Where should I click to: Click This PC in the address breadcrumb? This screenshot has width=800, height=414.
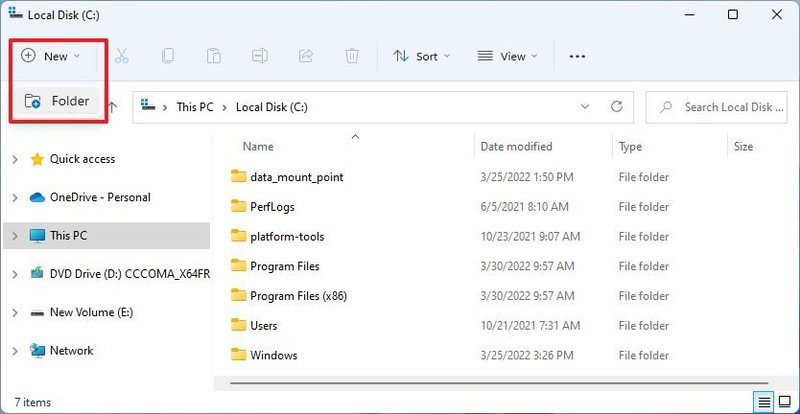click(197, 106)
